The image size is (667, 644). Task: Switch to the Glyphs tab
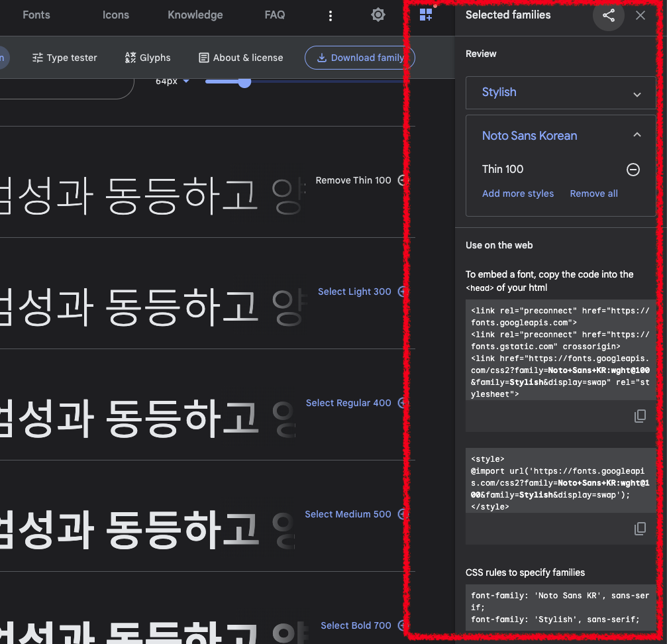148,58
